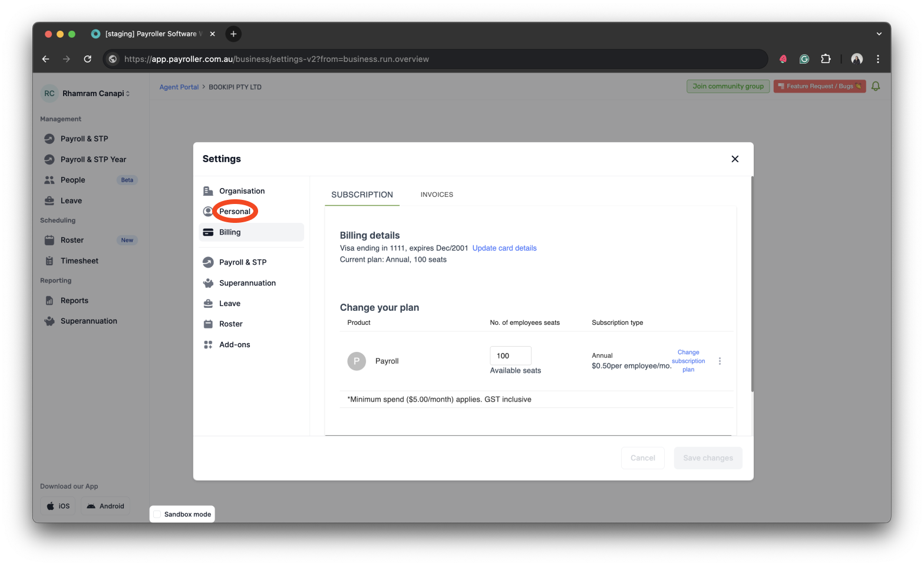Click the 'Current plan: Annual, 100 seats' text
The image size is (924, 566).
point(393,260)
